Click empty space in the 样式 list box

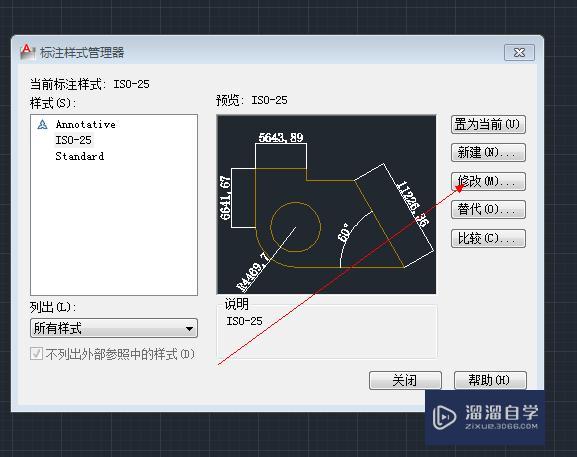click(114, 228)
